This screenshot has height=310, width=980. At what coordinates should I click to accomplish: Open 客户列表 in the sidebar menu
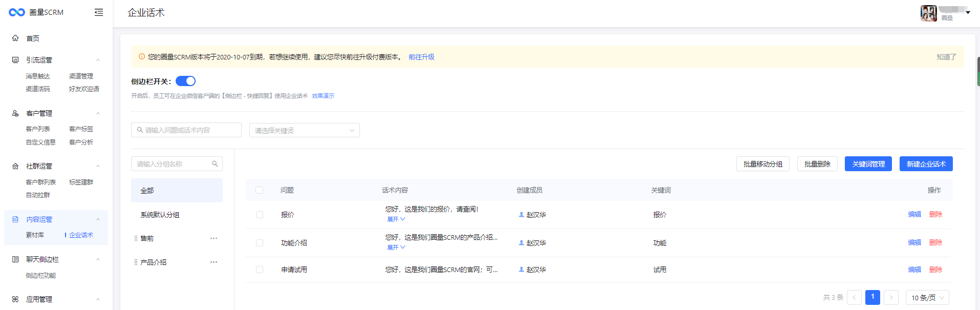point(38,129)
